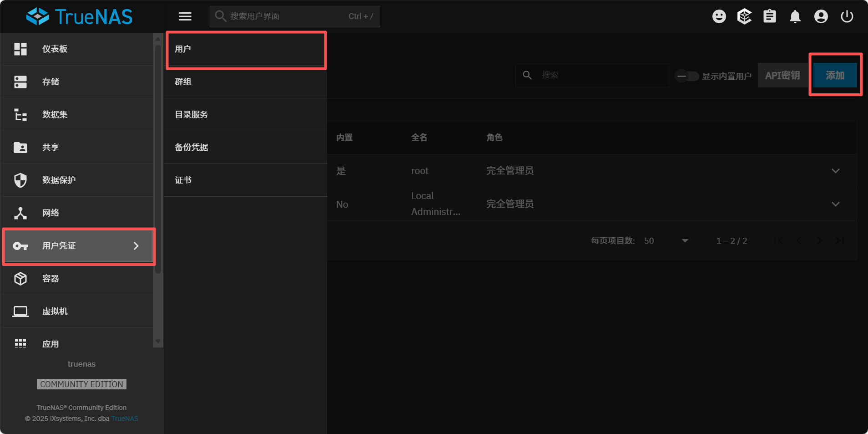Click the TrueNAS link in footer
The width and height of the screenshot is (868, 434).
pyautogui.click(x=125, y=419)
